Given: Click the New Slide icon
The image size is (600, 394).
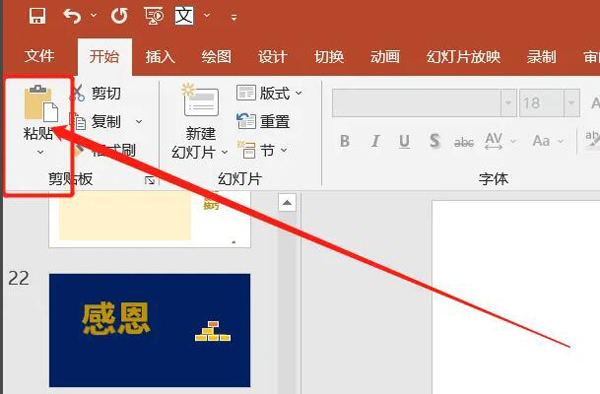Looking at the screenshot, I should click(201, 100).
